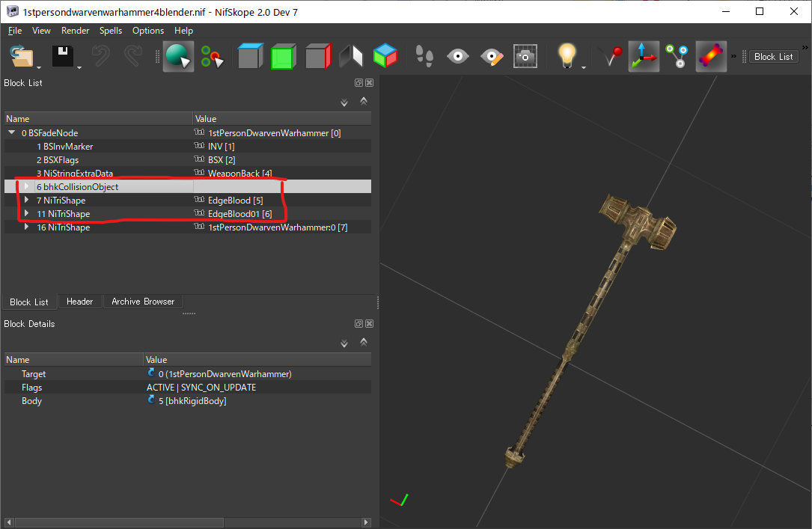Switch to top view blue cube
812x529 pixels.
coord(250,56)
